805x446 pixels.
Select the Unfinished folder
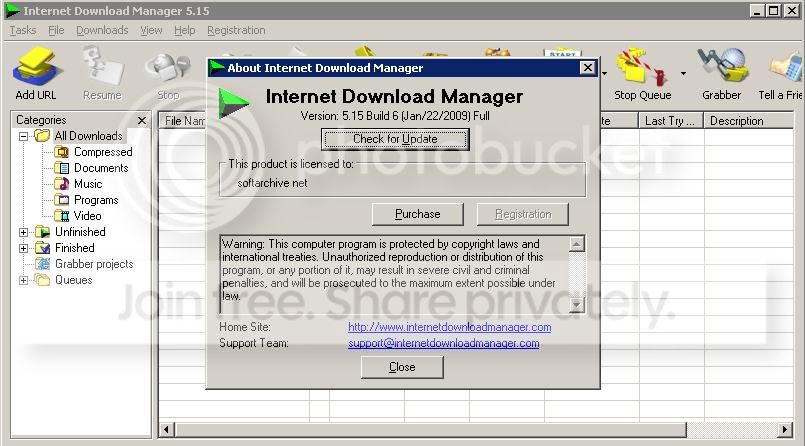[80, 232]
